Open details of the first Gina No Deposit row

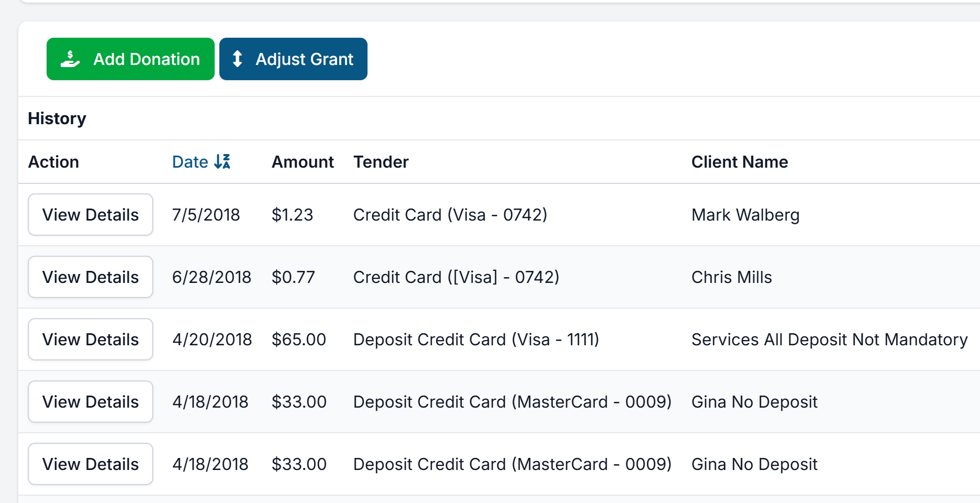[x=90, y=401]
